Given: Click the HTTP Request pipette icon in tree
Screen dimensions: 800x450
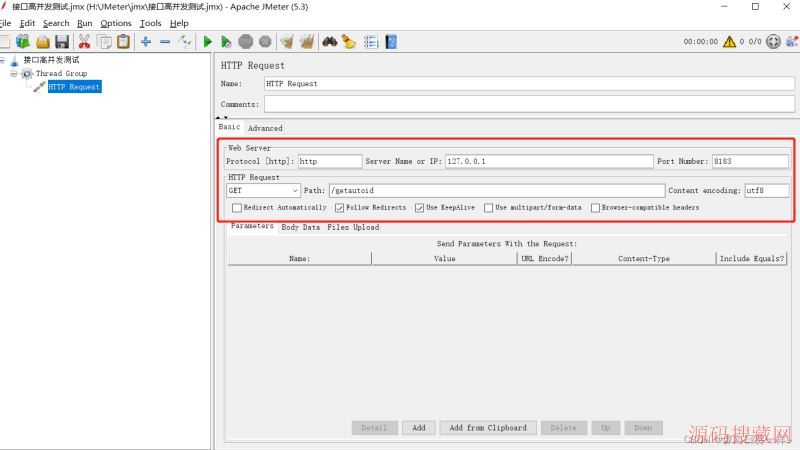Looking at the screenshot, I should [x=39, y=87].
